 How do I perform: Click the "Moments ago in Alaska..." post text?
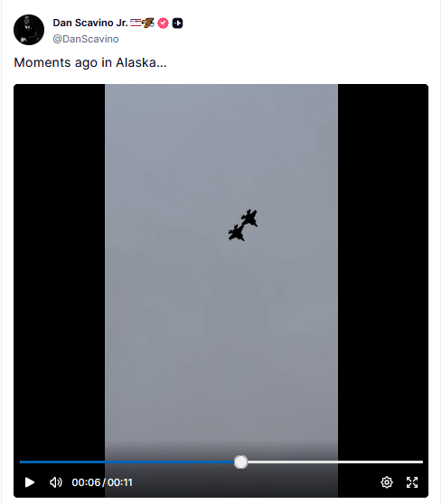coord(90,62)
